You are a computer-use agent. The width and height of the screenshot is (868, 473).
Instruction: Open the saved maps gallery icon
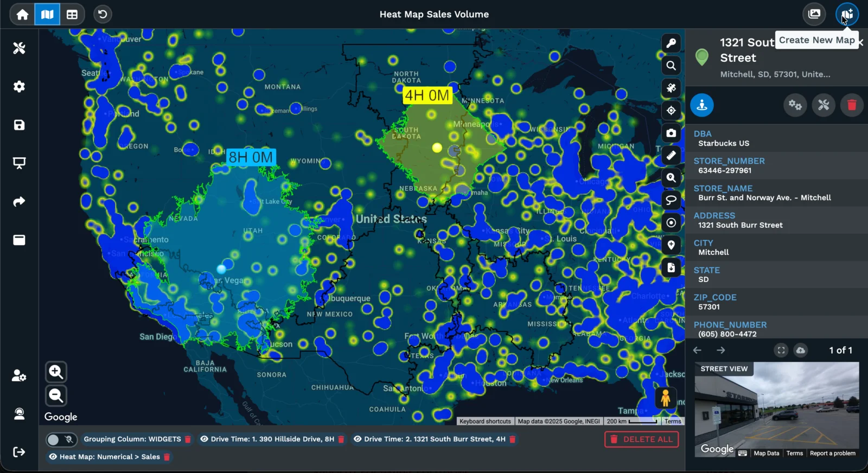814,14
